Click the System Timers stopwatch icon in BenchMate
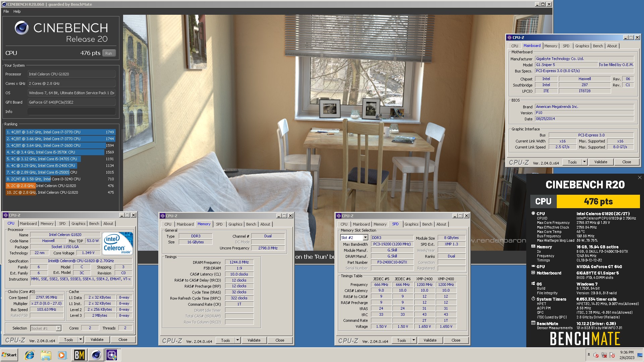The width and height of the screenshot is (644, 362). pos(533,299)
